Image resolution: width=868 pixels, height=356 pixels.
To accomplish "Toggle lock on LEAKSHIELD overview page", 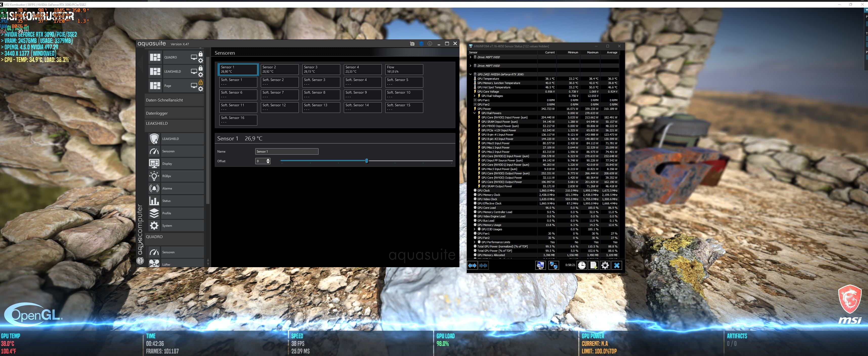I will [200, 68].
